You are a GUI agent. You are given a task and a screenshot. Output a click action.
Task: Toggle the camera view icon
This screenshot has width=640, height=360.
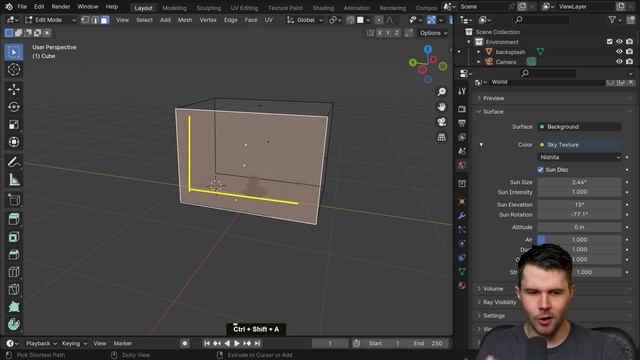(441, 122)
